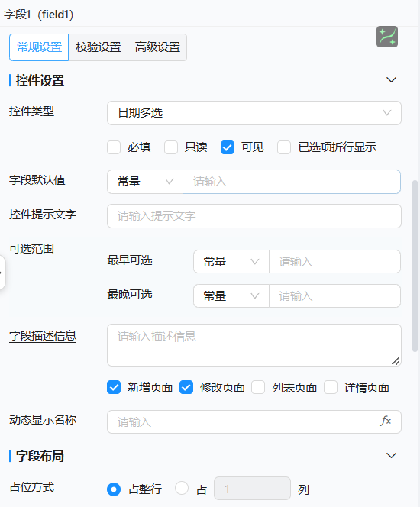Image resolution: width=420 pixels, height=507 pixels.
Task: Open the 字段默认值 常量 type dropdown
Action: [145, 182]
